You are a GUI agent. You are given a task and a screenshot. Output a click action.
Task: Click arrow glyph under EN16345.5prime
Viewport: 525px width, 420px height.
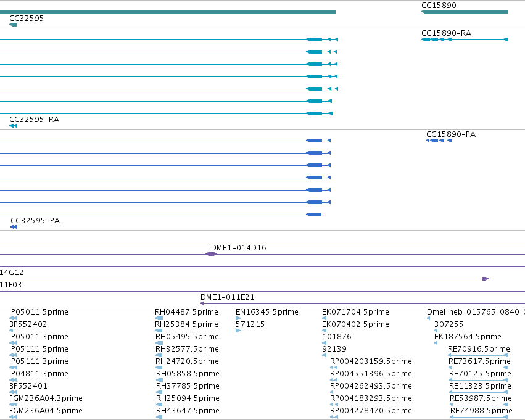tap(238, 318)
